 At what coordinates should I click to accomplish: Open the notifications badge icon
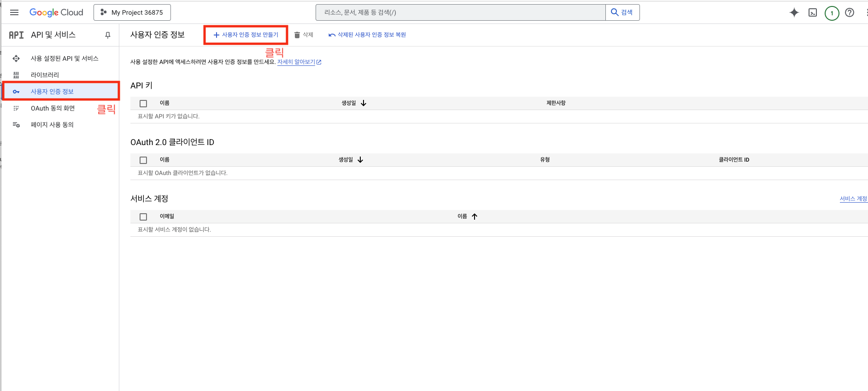(x=832, y=13)
